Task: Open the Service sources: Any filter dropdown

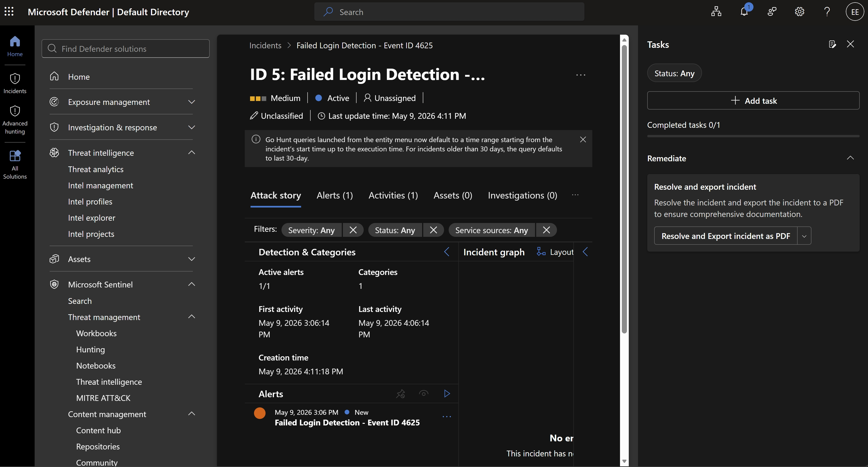Action: 491,230
